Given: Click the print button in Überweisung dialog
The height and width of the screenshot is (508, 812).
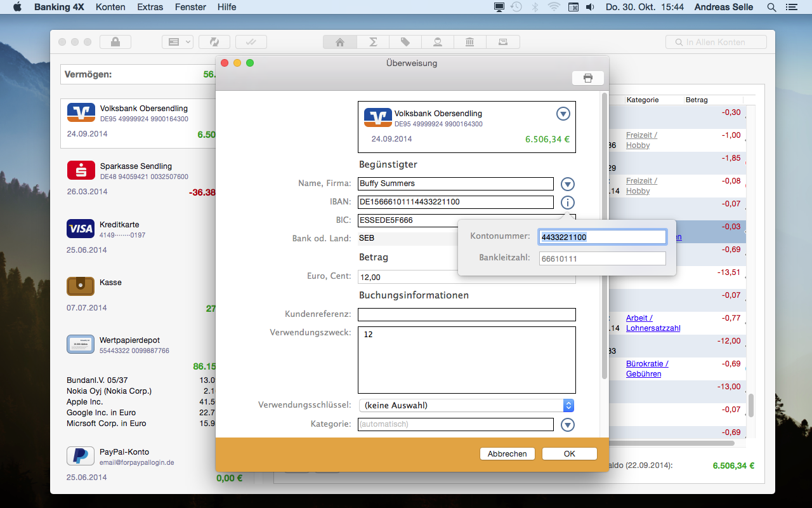Looking at the screenshot, I should (588, 78).
